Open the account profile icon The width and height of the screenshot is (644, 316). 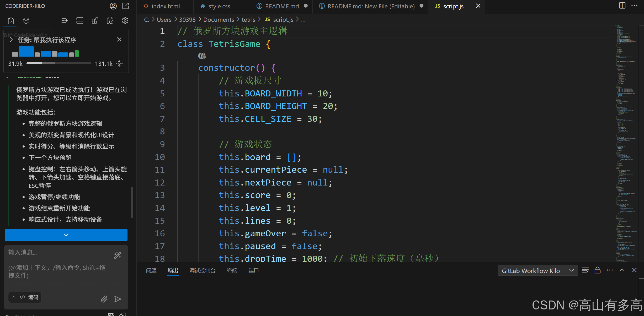[x=113, y=6]
